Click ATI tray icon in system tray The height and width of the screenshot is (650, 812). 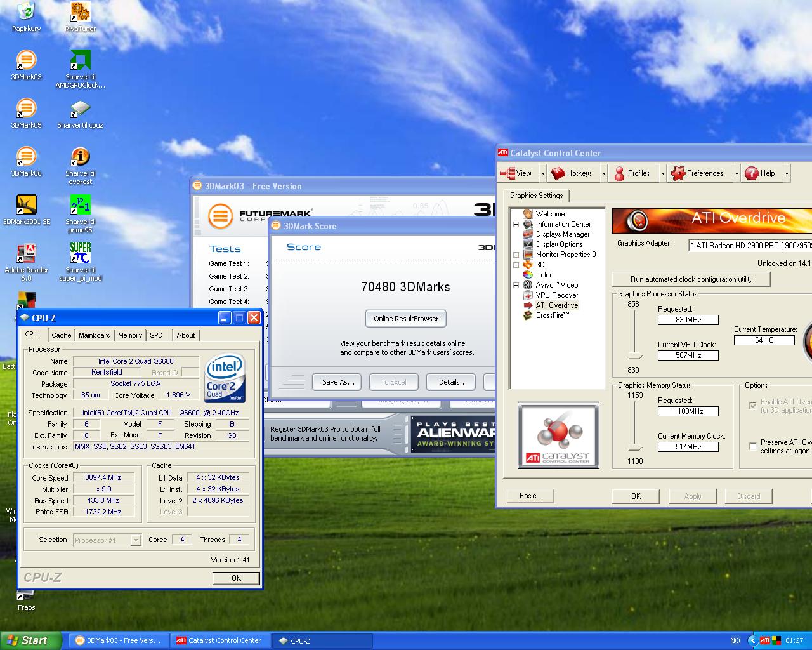(x=765, y=640)
